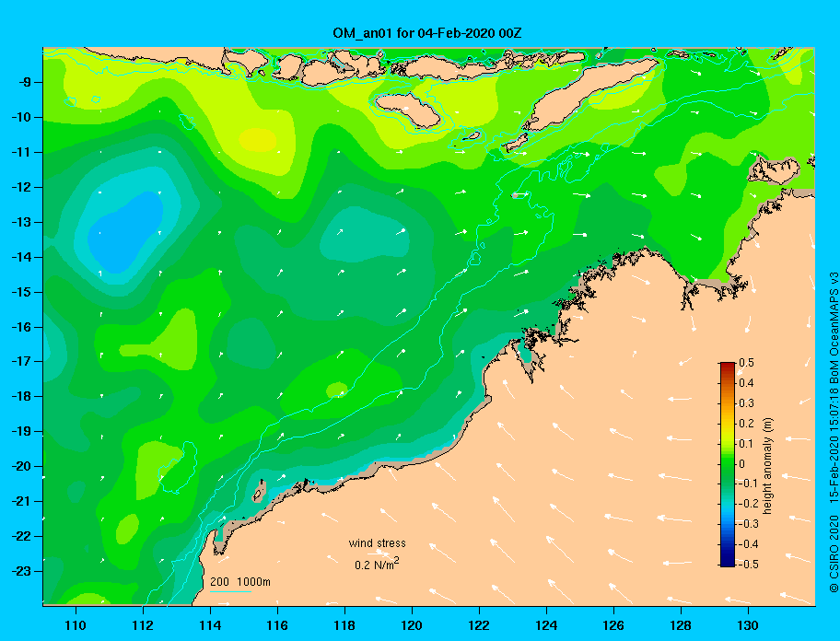Viewport: 840px width, 641px height.
Task: Click the '-0.3' colorbar tick label
Action: click(x=748, y=524)
